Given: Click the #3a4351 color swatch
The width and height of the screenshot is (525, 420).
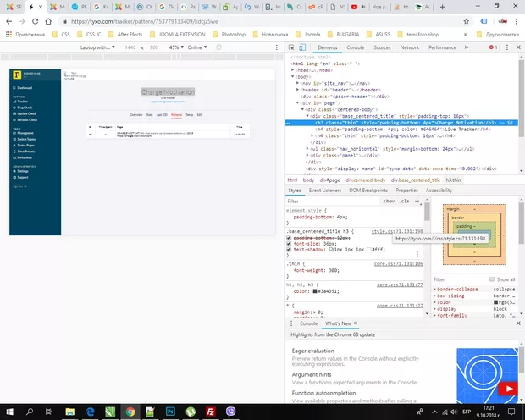Looking at the screenshot, I should [x=315, y=291].
